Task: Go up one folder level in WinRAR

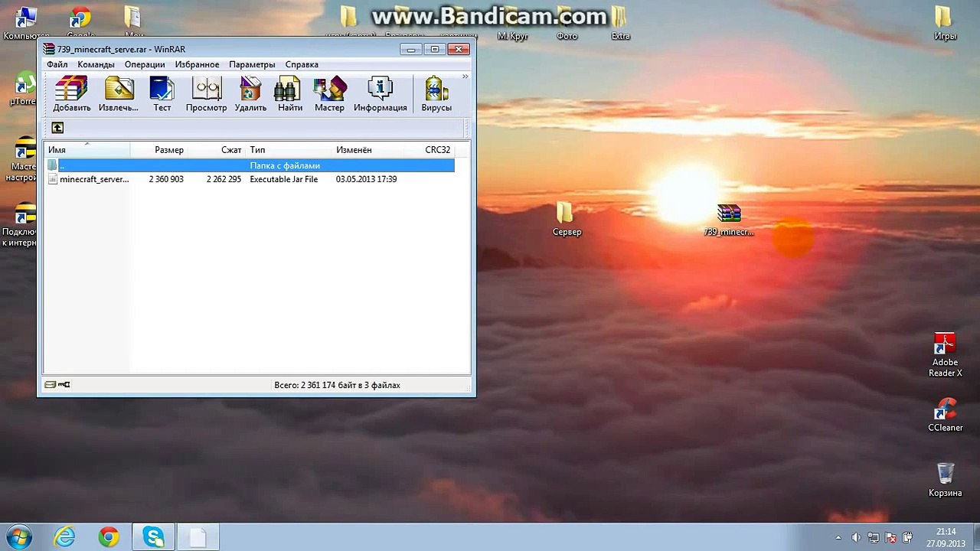Action: [57, 128]
